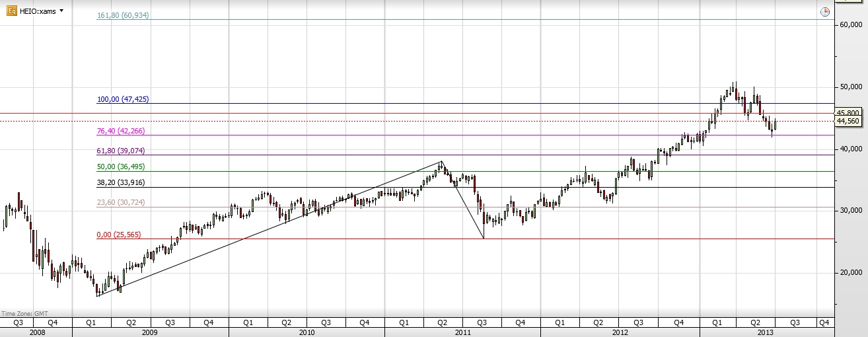Image resolution: width=868 pixels, height=337 pixels.
Task: Click the 2010 year label on time axis
Action: point(307,332)
